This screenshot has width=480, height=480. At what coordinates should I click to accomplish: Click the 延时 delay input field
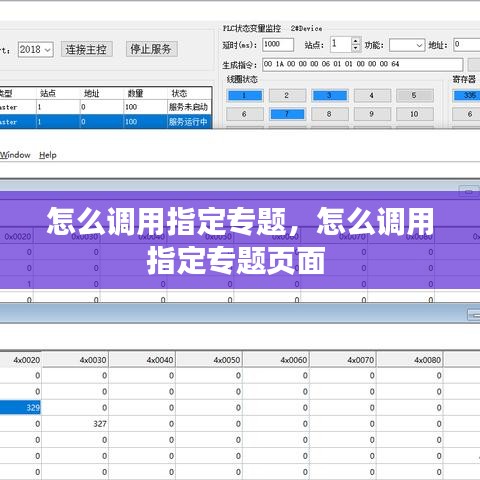coord(278,45)
